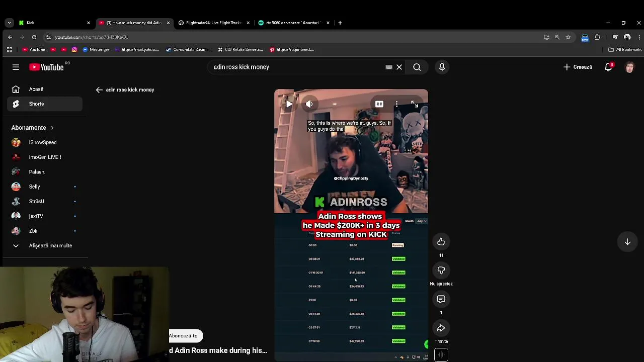The image size is (644, 362).
Task: Click the Creează button
Action: 578,67
